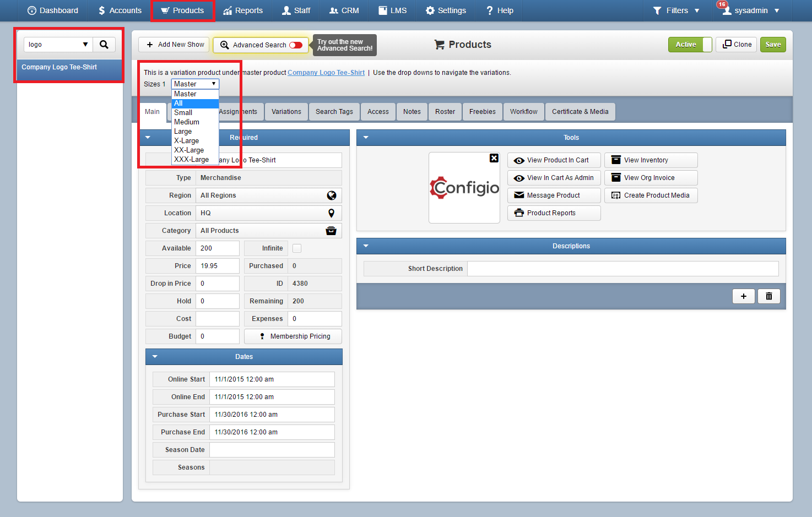Click the Product Reports button
The height and width of the screenshot is (517, 812).
[554, 213]
